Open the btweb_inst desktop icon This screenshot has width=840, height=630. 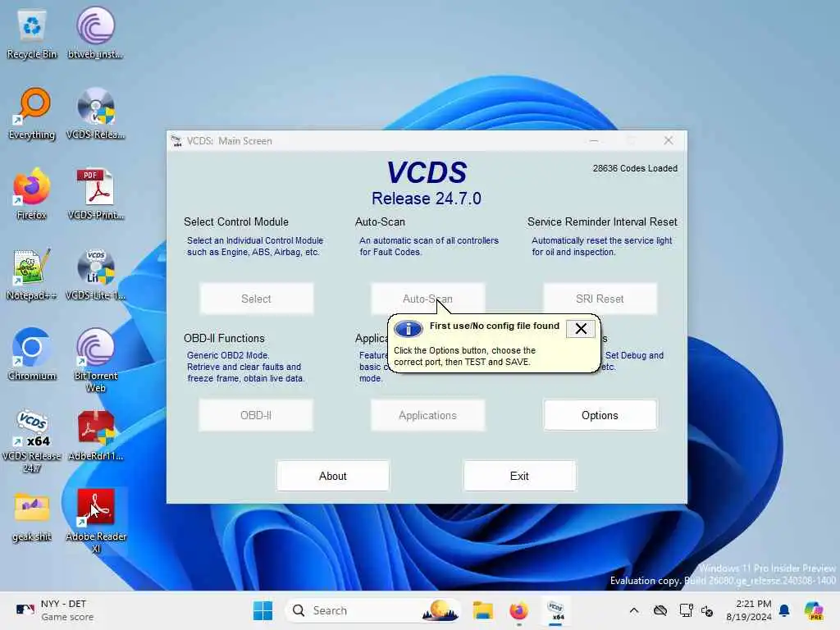click(x=95, y=33)
